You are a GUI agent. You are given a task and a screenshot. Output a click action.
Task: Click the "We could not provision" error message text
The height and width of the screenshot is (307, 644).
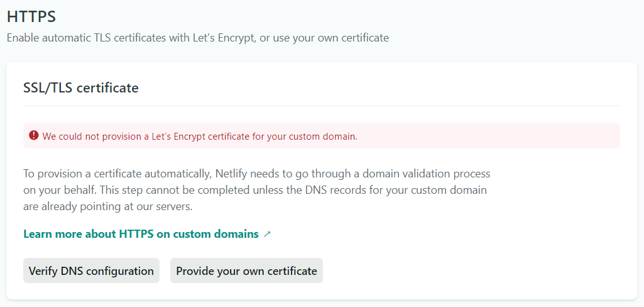point(200,137)
